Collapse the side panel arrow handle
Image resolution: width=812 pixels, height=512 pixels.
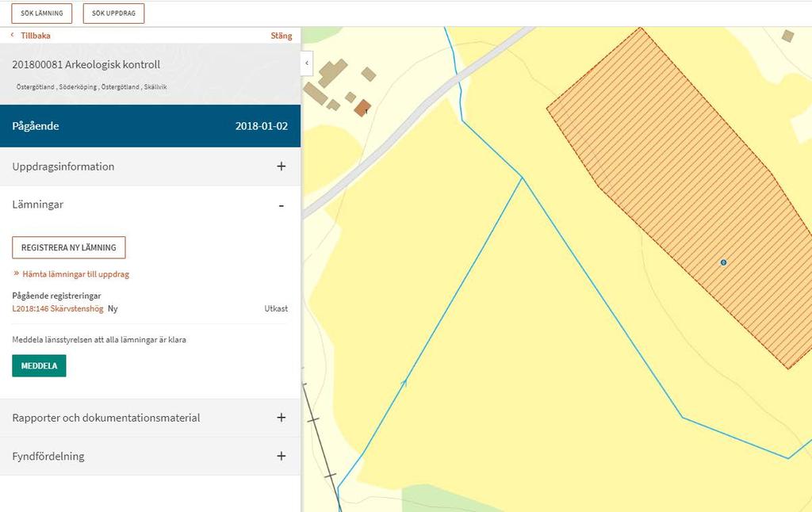(307, 63)
